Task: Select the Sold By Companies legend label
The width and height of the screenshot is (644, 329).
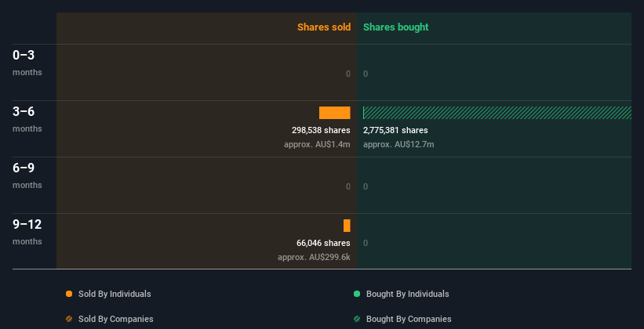Action: click(116, 319)
